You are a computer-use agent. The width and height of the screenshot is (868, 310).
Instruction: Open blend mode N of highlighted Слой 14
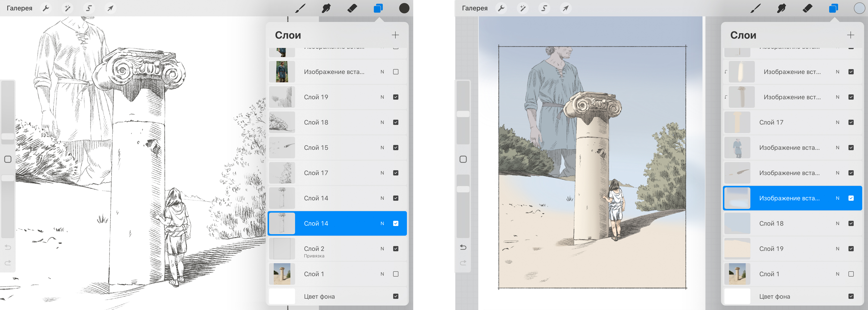point(382,223)
